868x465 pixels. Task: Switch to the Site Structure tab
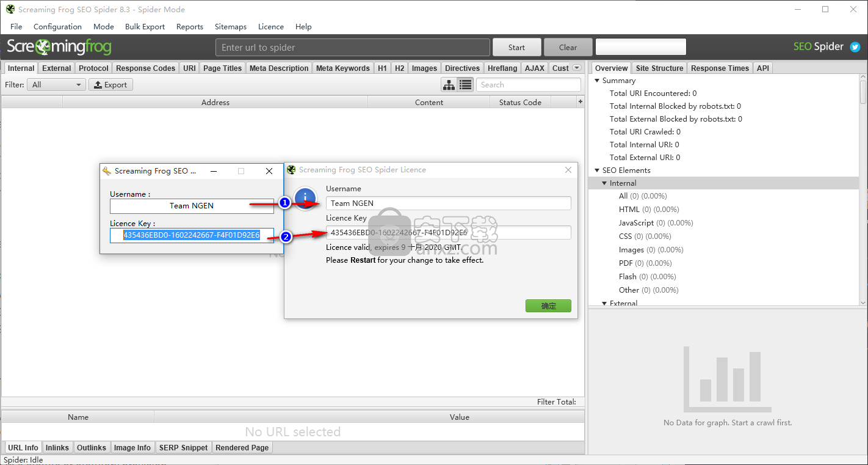point(659,68)
